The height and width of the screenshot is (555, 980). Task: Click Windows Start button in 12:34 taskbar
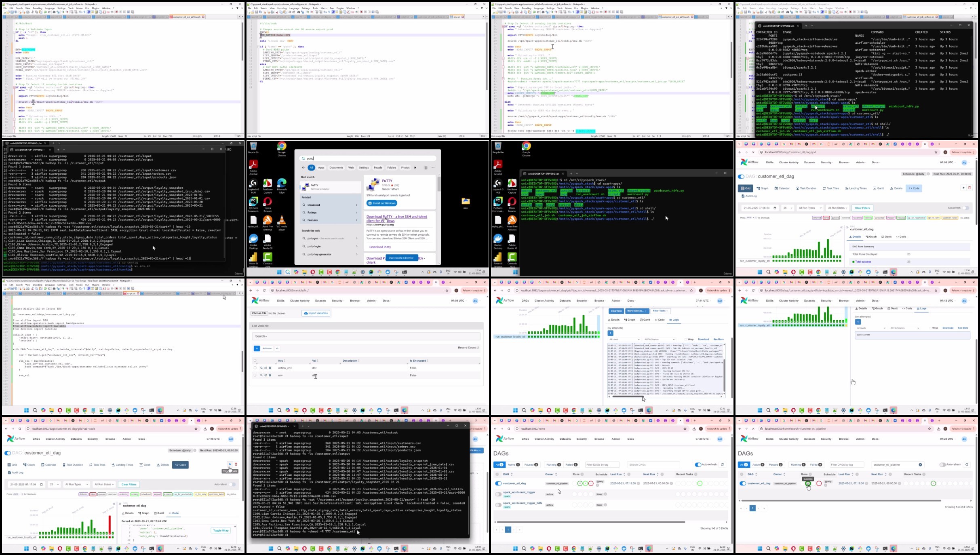point(279,272)
